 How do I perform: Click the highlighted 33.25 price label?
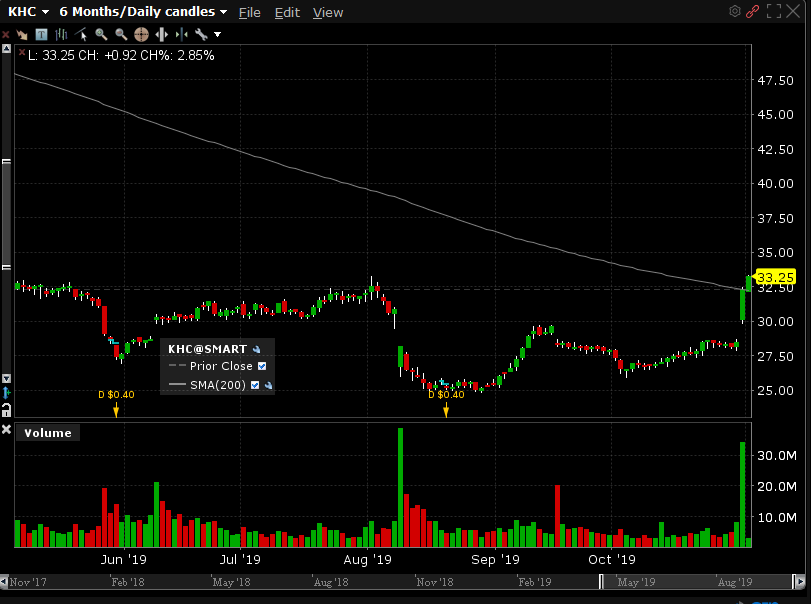[775, 277]
